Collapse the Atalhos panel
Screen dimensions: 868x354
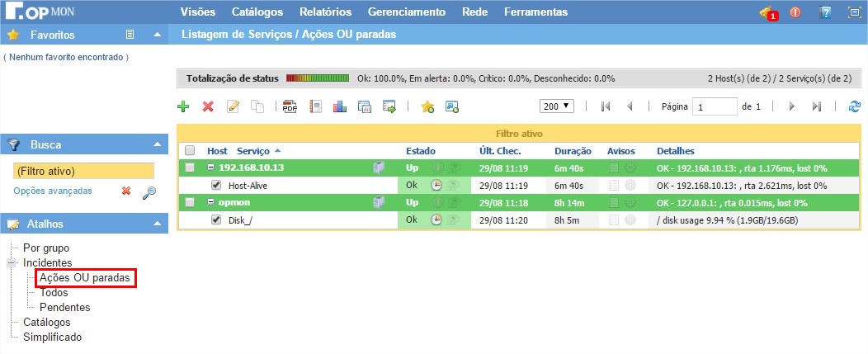158,224
